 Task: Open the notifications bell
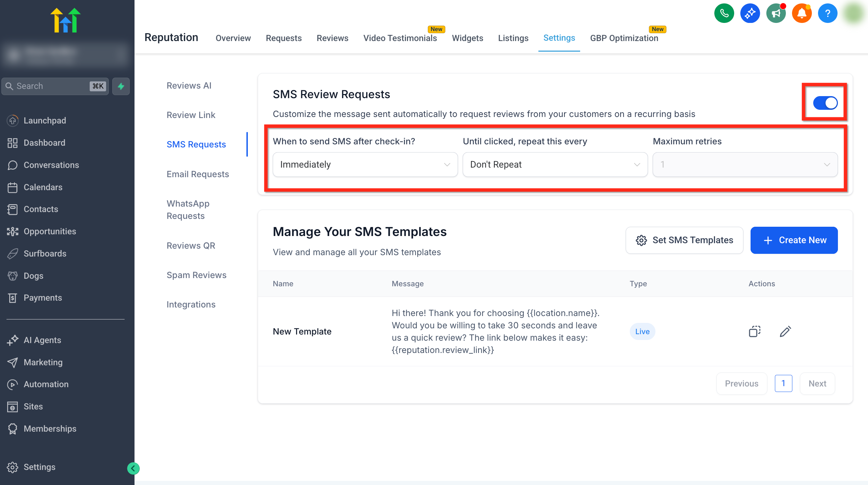pyautogui.click(x=802, y=13)
